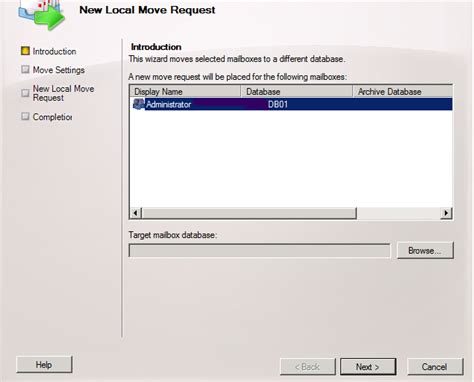474x382 pixels.
Task: Click the bold 'Introduction' heading in the main pane
Action: [x=156, y=47]
